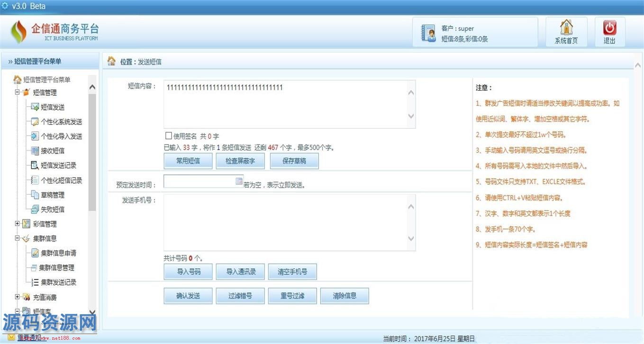The height and width of the screenshot is (344, 644).
Task: Click the gear icon beside v3.0 Beta
Action: pyautogui.click(x=5, y=6)
